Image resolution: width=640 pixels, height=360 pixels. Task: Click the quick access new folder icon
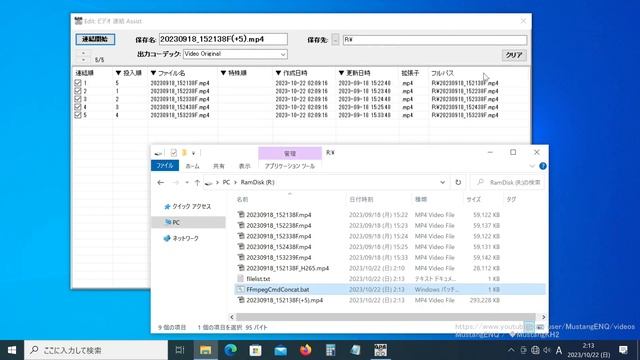(184, 153)
